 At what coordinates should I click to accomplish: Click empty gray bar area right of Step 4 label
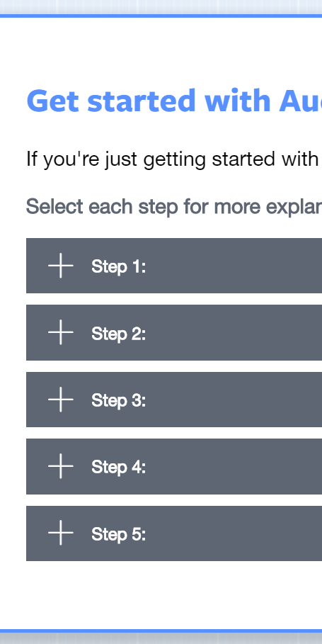point(234,467)
